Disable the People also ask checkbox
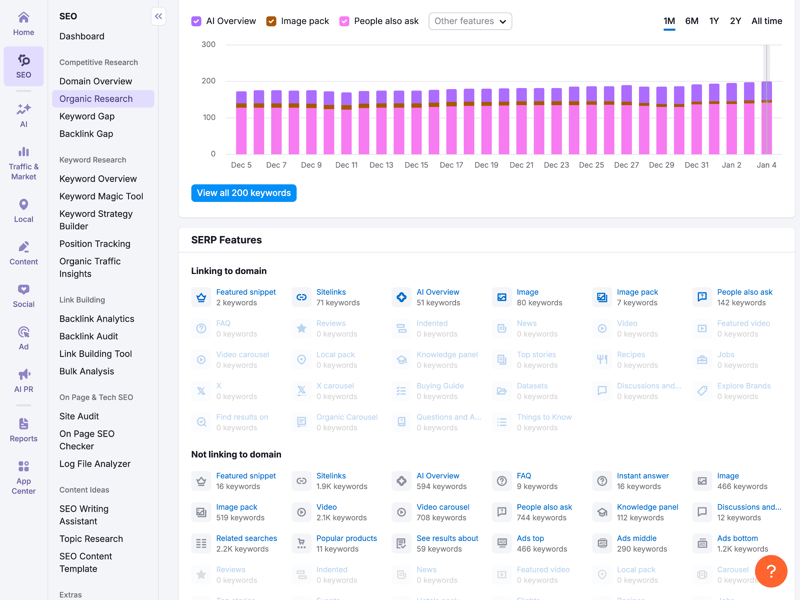Image resolution: width=800 pixels, height=600 pixels. pyautogui.click(x=345, y=21)
